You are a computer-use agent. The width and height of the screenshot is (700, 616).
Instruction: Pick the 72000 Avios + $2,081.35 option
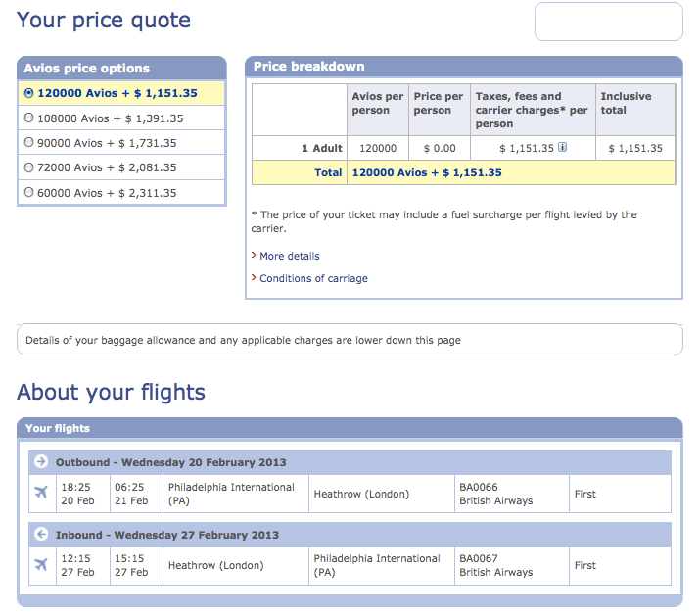coord(28,168)
